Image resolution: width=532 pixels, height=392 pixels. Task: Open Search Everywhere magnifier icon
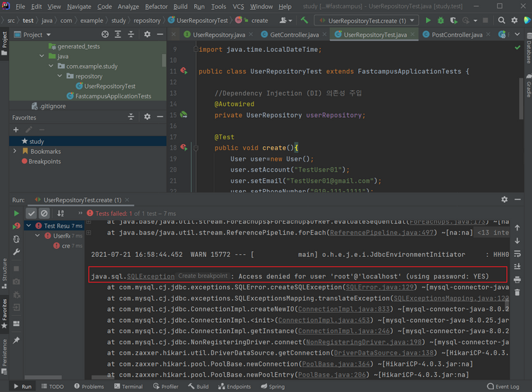[501, 20]
